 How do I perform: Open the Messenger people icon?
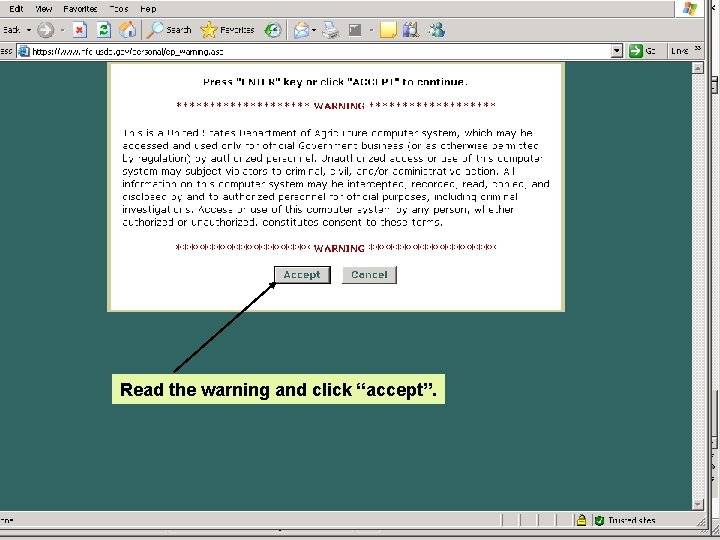click(437, 30)
